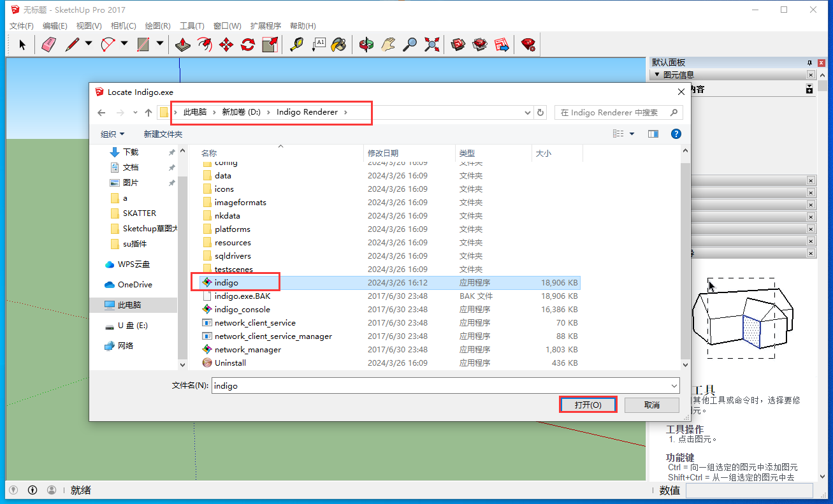The width and height of the screenshot is (833, 504).
Task: Toggle the default tray pin
Action: 809,62
